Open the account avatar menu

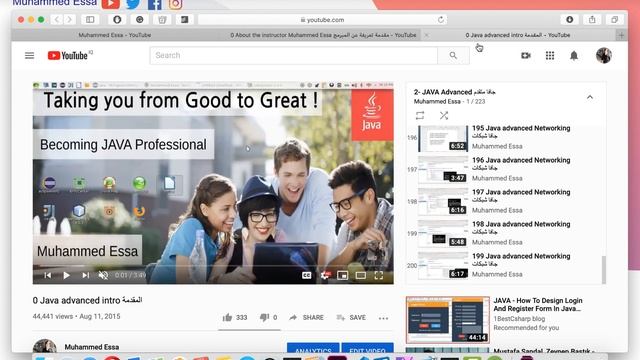click(603, 56)
